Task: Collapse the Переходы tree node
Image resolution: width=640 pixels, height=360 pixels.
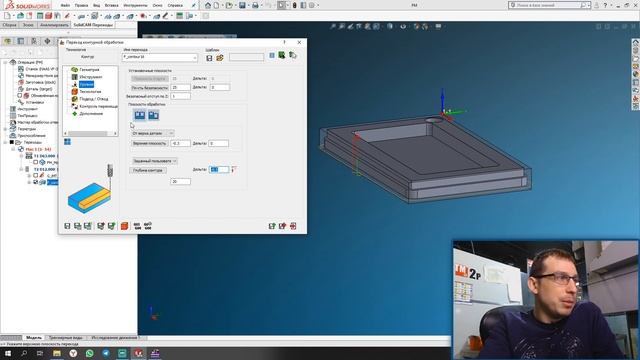Action: click(x=5, y=142)
